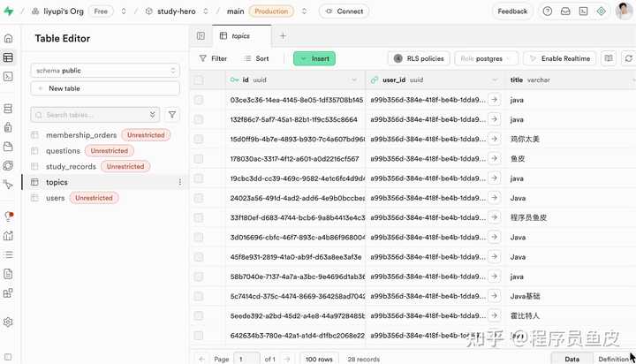
Task: Open Project Home in sidebar
Action: click(x=8, y=39)
